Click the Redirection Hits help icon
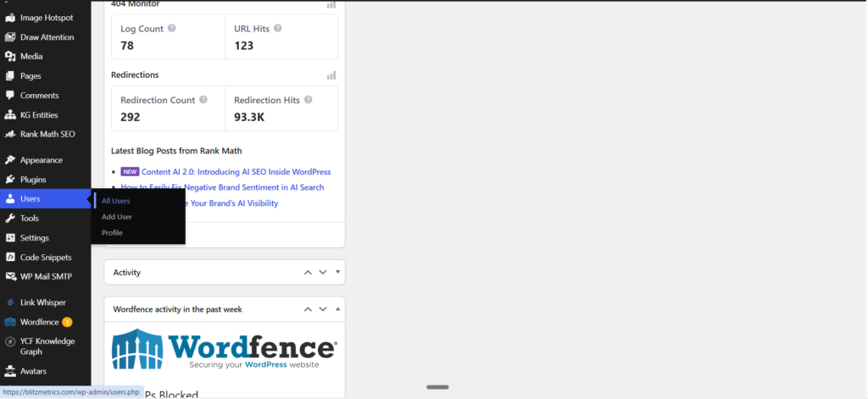The height and width of the screenshot is (399, 868). [309, 100]
